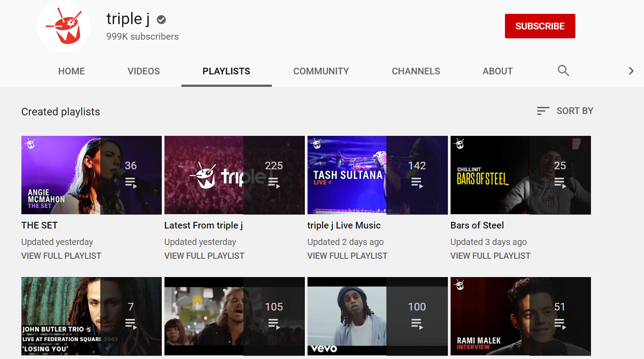Click the sort lines icon beside SORT BY
This screenshot has width=644, height=359.
[543, 111]
